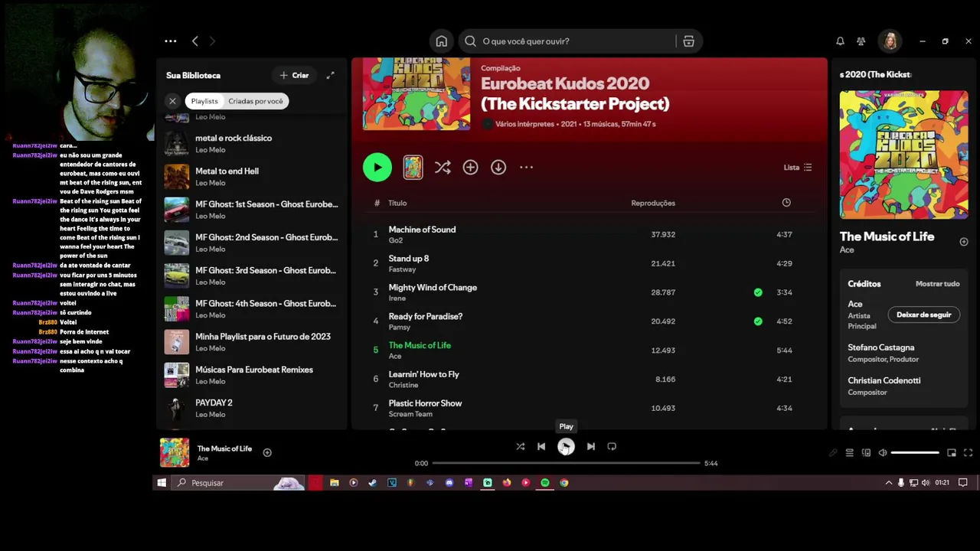Open Músicas Para Eurobeat Remixes playlist
This screenshot has width=980, height=551.
click(x=251, y=375)
